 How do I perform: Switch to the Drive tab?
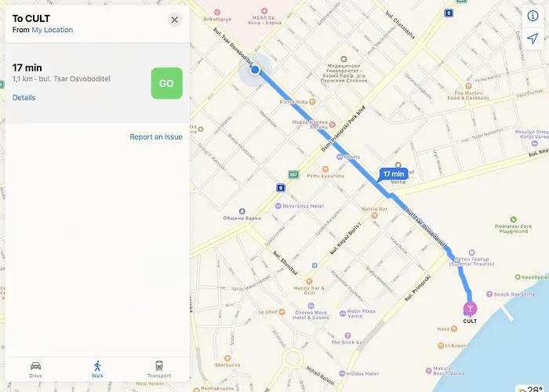[36, 369]
